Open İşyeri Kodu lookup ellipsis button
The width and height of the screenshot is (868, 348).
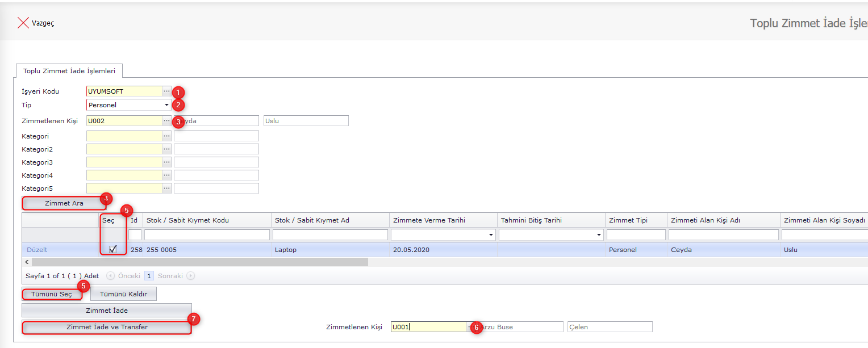[x=166, y=91]
